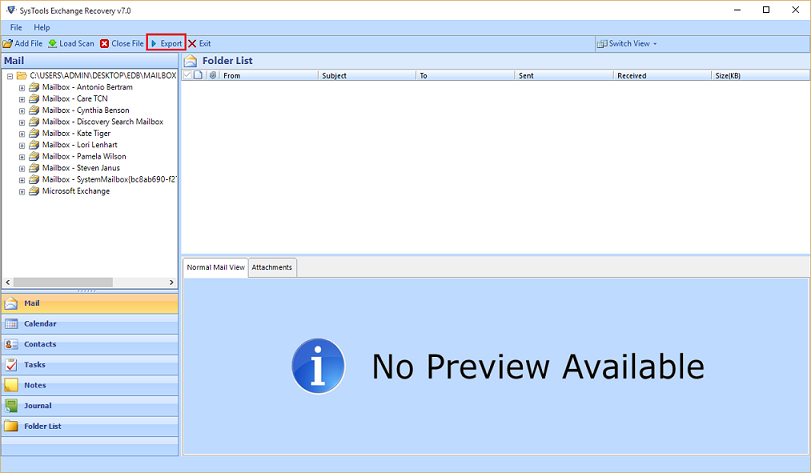Select Mailbox - Cynthia Benson folder icon

[x=34, y=110]
